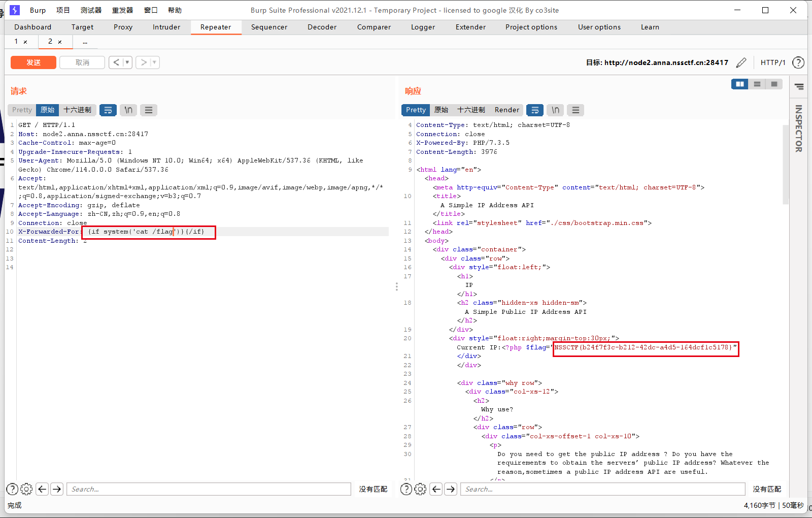Open response search settings gear
This screenshot has width=812, height=518.
tap(420, 489)
